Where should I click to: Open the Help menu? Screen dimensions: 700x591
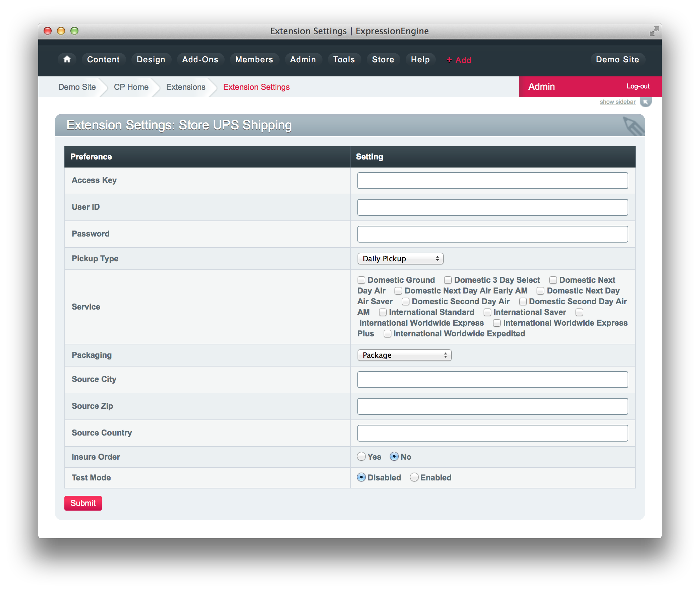[x=420, y=59]
